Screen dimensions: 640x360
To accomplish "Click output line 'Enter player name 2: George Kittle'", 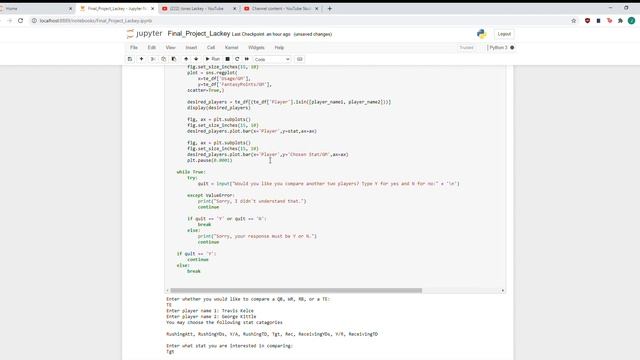I will coord(211,317).
